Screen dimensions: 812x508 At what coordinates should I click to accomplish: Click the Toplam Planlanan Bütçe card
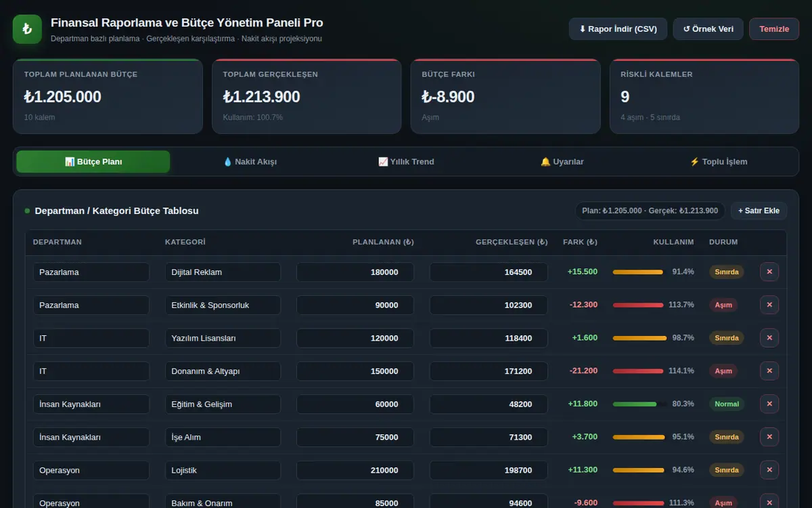click(108, 96)
